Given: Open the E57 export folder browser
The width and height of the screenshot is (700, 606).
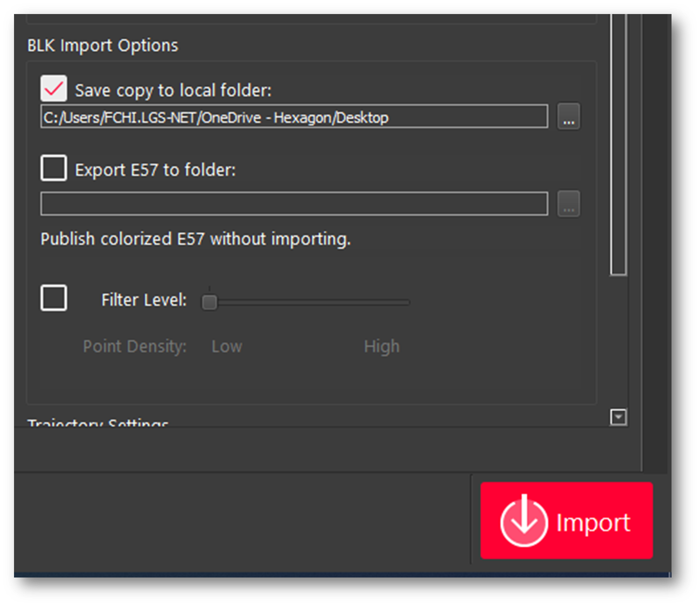Looking at the screenshot, I should point(569,204).
